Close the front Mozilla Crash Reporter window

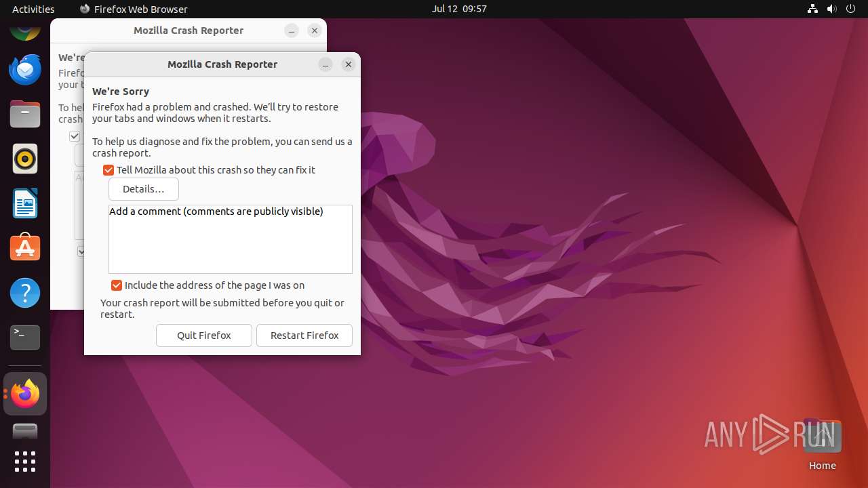click(x=349, y=64)
